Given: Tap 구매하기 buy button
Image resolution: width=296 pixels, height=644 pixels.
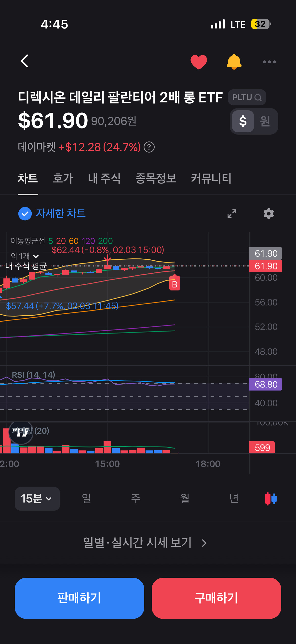Looking at the screenshot, I should click(x=216, y=598).
